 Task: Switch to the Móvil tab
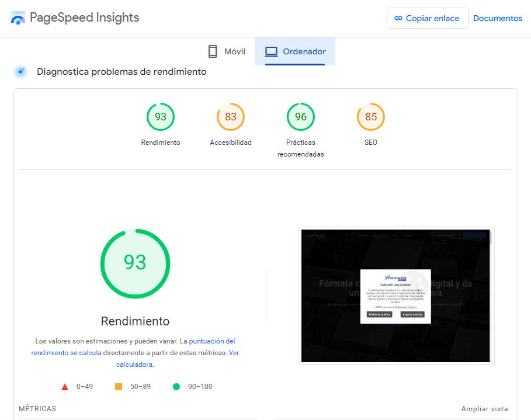(x=226, y=51)
